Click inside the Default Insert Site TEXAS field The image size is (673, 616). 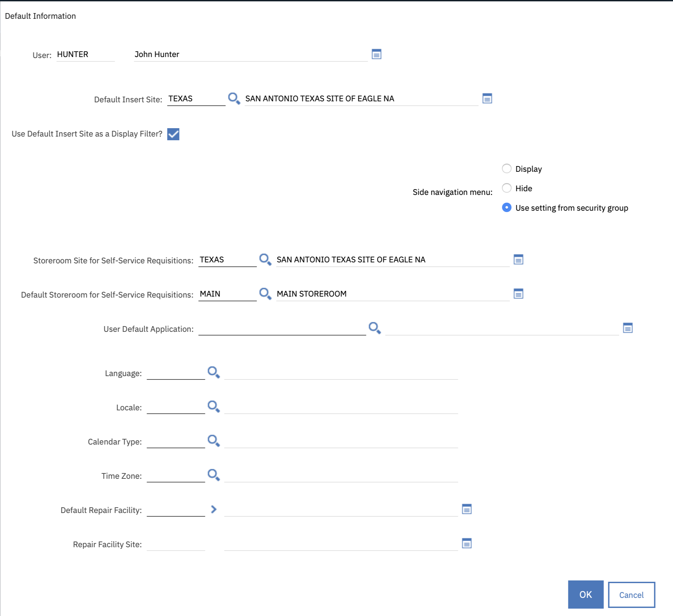(x=196, y=98)
